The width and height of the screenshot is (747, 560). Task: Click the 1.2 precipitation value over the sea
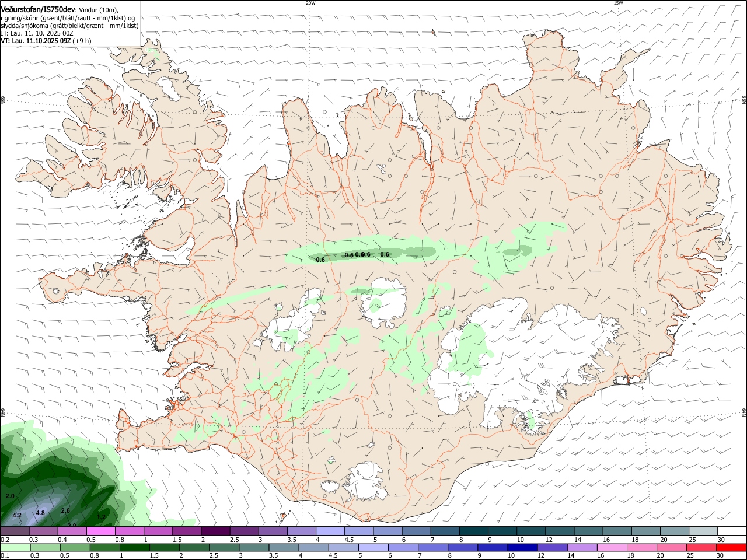pos(101,517)
